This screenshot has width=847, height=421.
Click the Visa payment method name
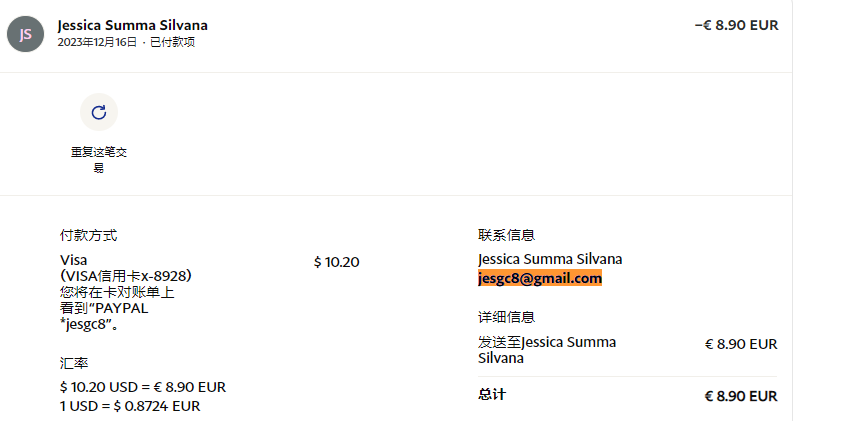click(74, 260)
